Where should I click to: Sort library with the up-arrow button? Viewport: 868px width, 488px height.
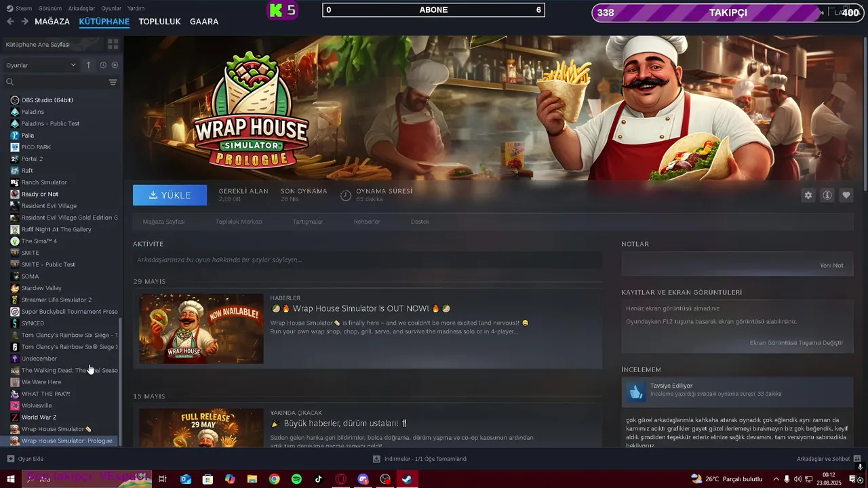(x=88, y=65)
